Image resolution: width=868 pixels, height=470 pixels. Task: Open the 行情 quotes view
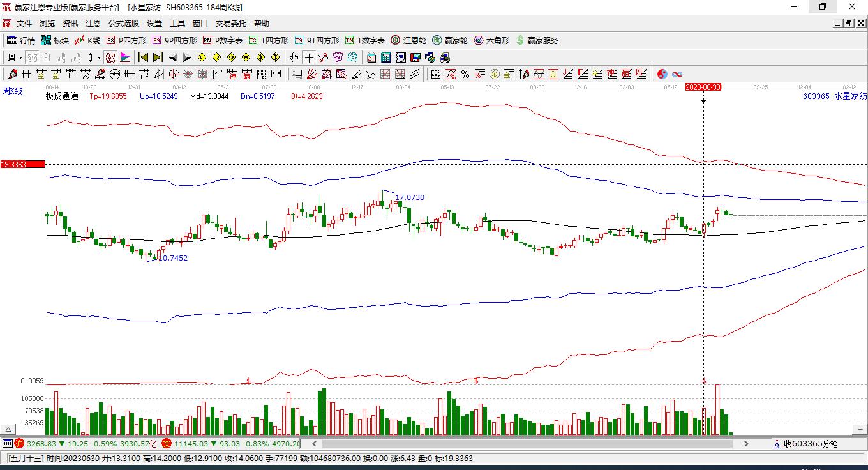[21, 40]
